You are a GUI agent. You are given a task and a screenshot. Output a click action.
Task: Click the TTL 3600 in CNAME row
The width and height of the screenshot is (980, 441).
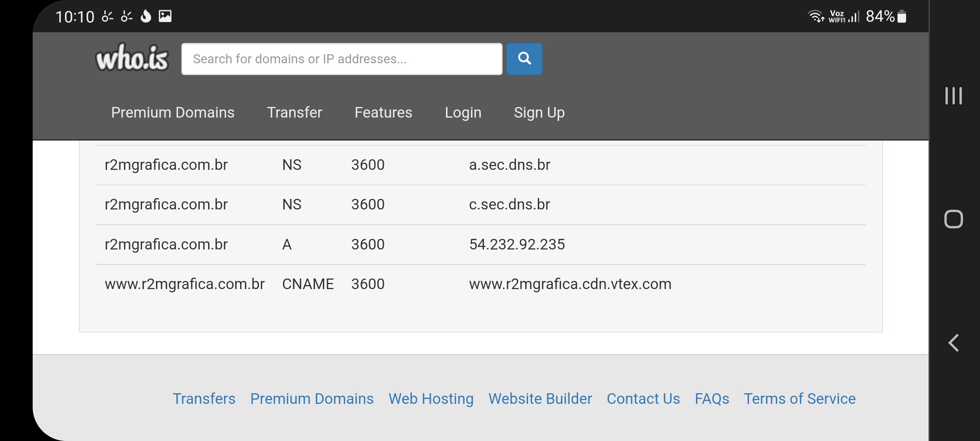368,284
